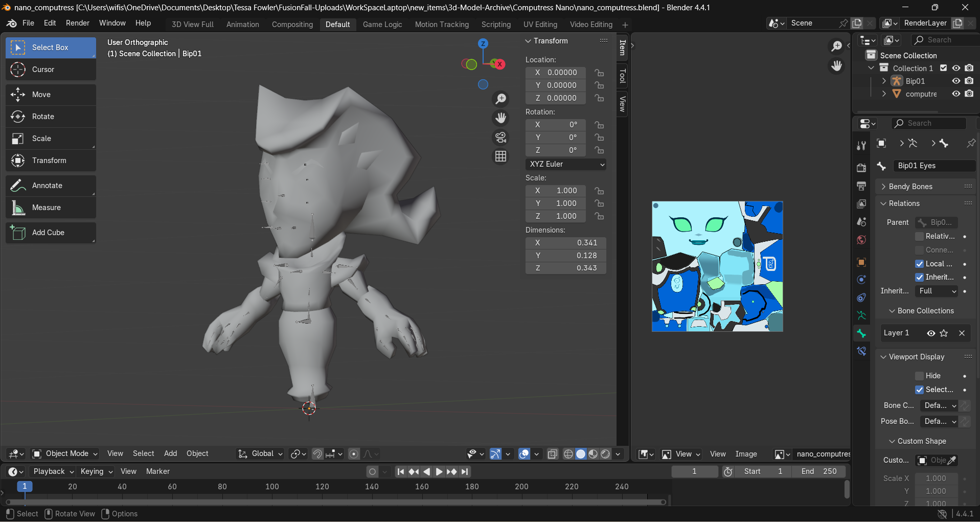Open the Bone properties tab icon

pyautogui.click(x=861, y=333)
